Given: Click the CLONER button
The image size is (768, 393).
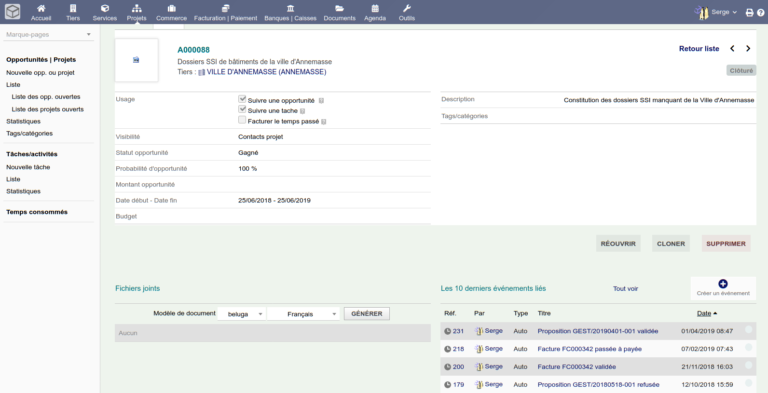Looking at the screenshot, I should pyautogui.click(x=671, y=244).
